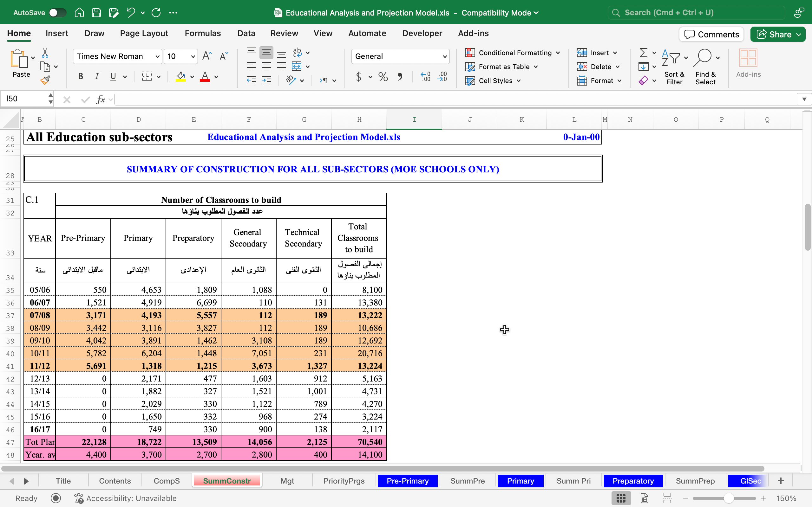Click the Cut scissors icon

(45, 53)
